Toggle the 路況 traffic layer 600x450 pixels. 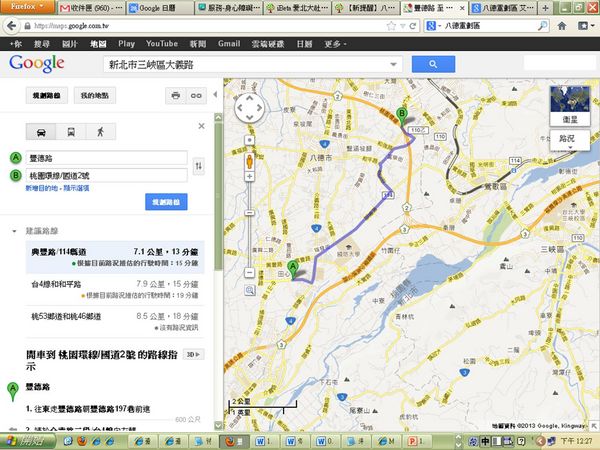pos(569,136)
